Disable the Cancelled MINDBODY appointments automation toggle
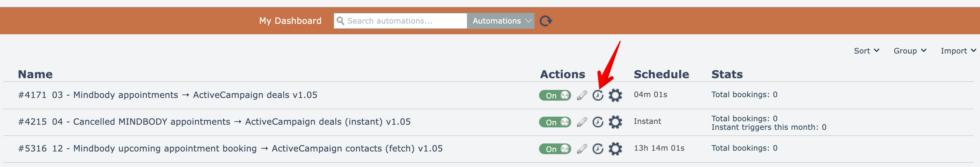This screenshot has width=980, height=167. [x=555, y=122]
